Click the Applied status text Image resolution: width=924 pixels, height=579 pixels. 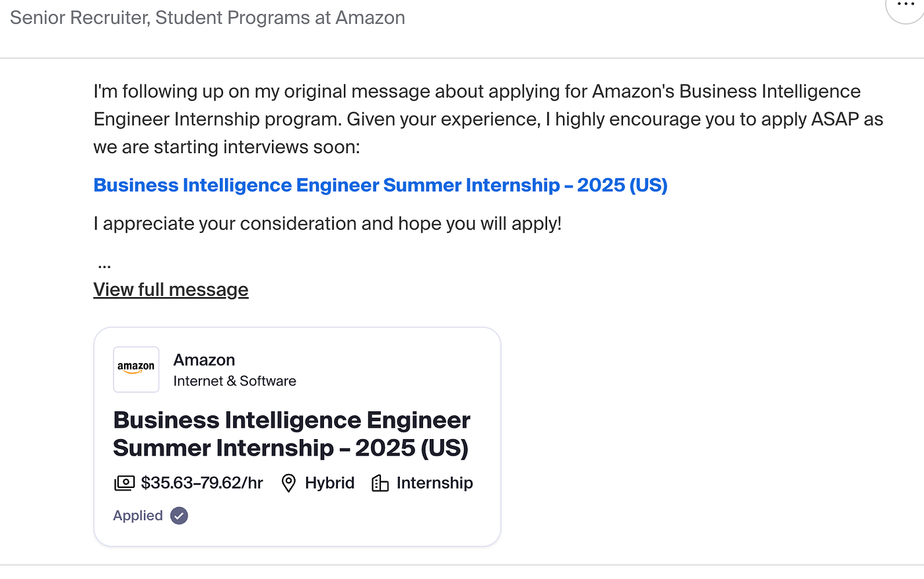pos(138,516)
